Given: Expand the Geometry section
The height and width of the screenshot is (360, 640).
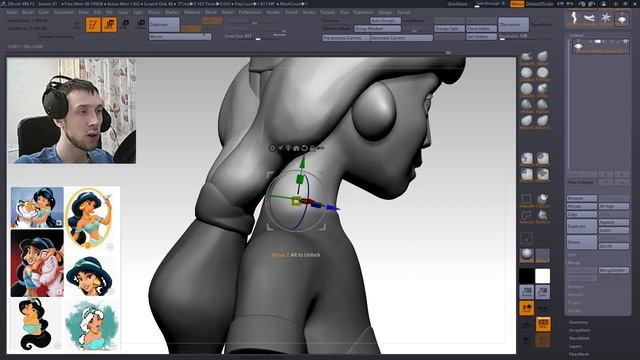Looking at the screenshot, I should (x=579, y=322).
